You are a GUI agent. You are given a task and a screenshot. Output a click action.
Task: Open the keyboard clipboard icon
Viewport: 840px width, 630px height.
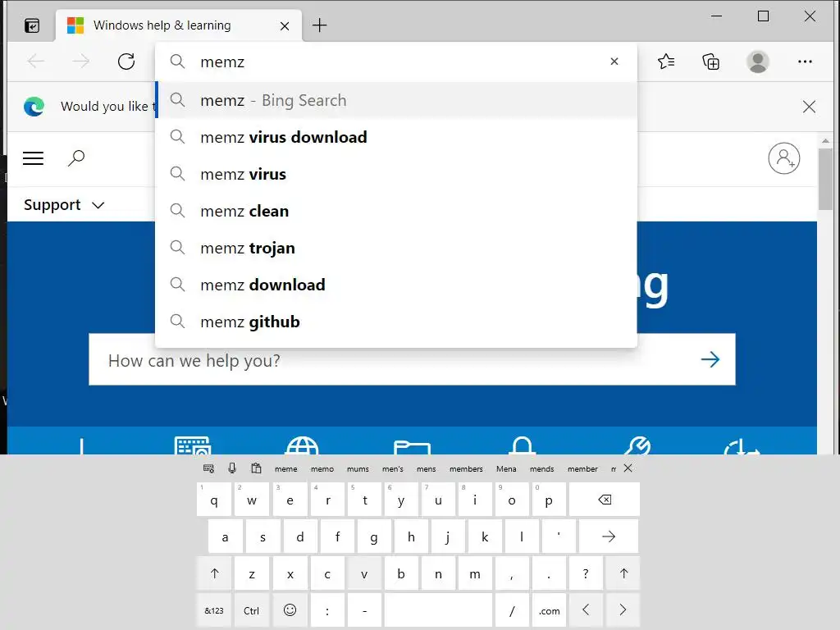[256, 468]
